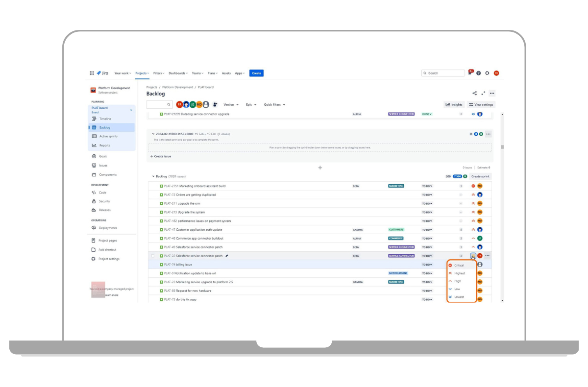Tick the checkbox for PLAT-22 issue
Image resolution: width=588 pixels, height=387 pixels.
153,256
